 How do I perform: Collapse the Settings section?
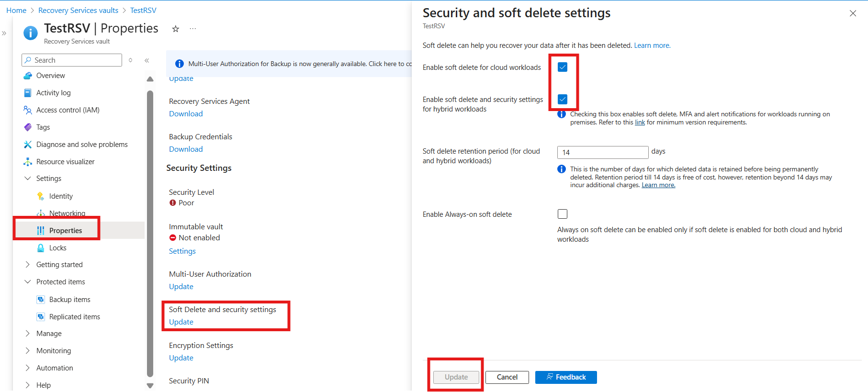[x=27, y=179]
